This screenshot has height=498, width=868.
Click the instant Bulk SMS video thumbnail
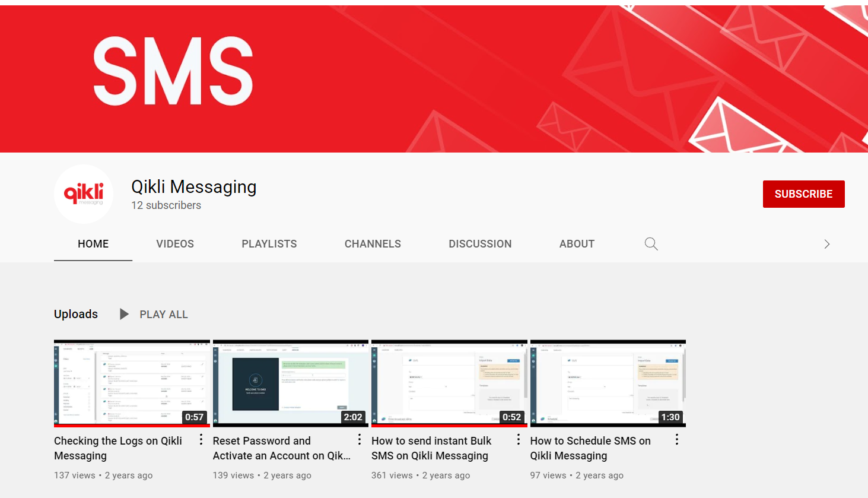449,383
